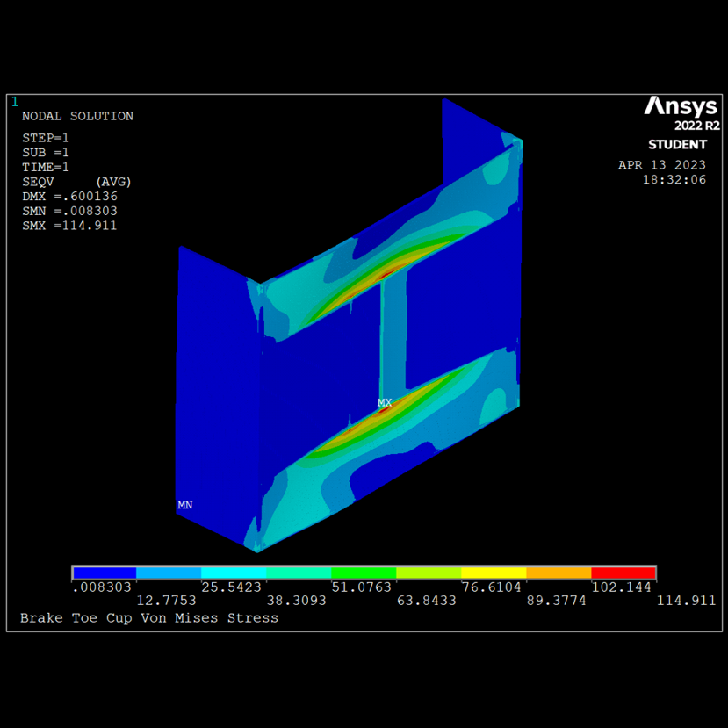Viewport: 728px width, 728px height.
Task: Click the TIME=1 text
Action: point(46,167)
